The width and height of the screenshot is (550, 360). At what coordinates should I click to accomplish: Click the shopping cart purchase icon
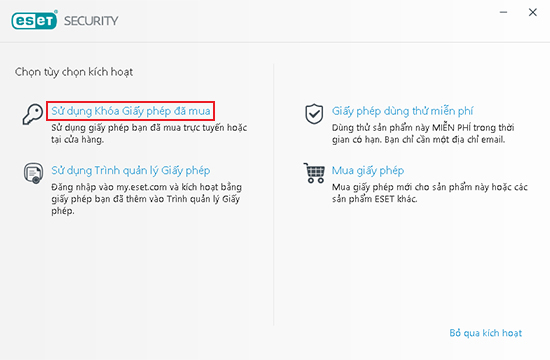(x=314, y=173)
